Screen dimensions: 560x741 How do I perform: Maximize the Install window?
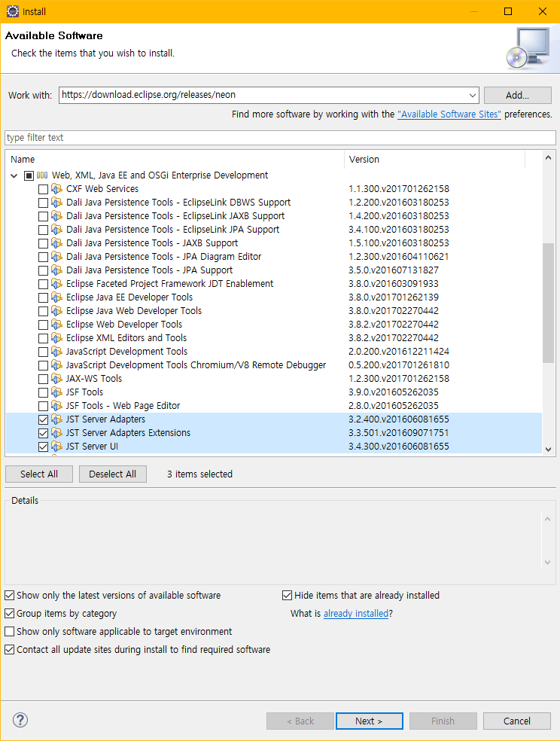coord(508,11)
